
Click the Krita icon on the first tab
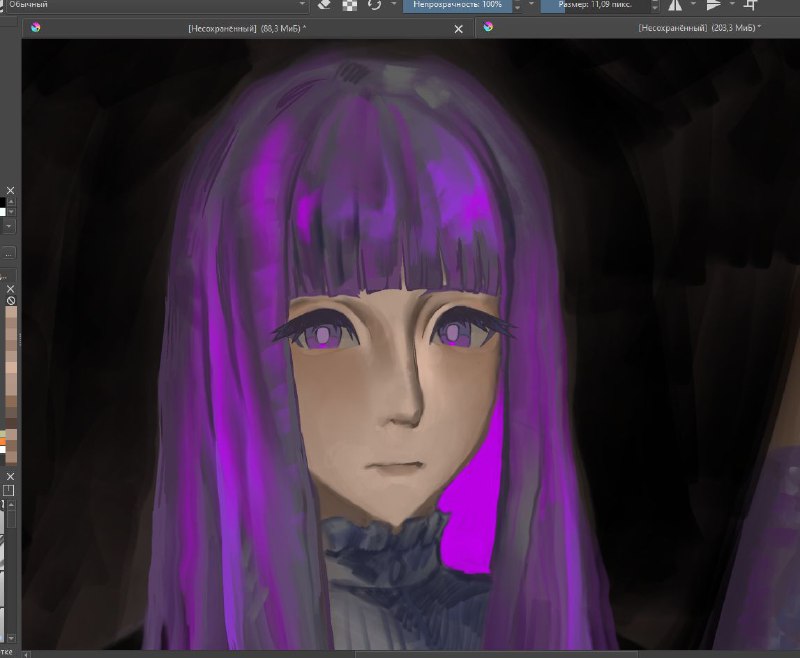(x=36, y=28)
